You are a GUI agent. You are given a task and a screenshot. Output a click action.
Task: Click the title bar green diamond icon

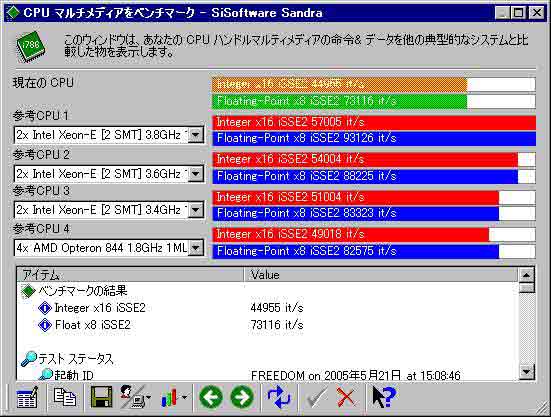(13, 13)
